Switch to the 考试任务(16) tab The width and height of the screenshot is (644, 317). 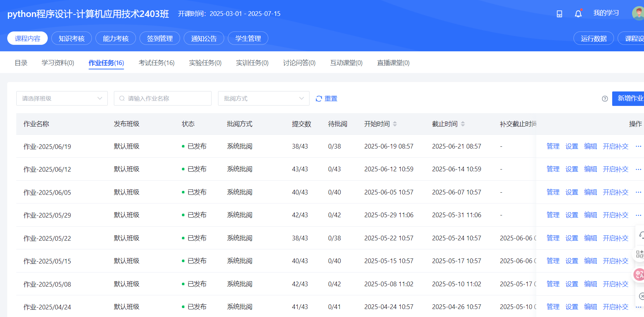click(157, 63)
